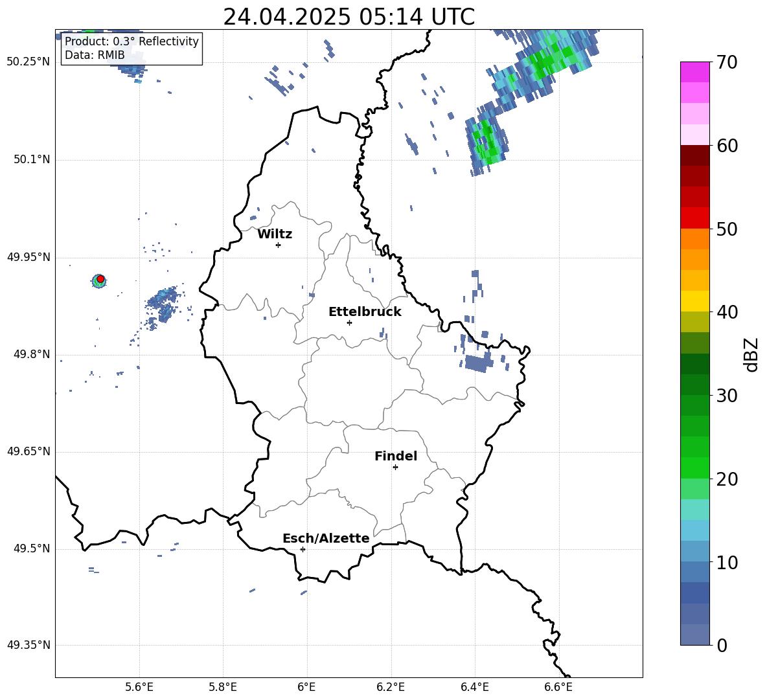Pick the bright red colorbar segment above 50

694,218
